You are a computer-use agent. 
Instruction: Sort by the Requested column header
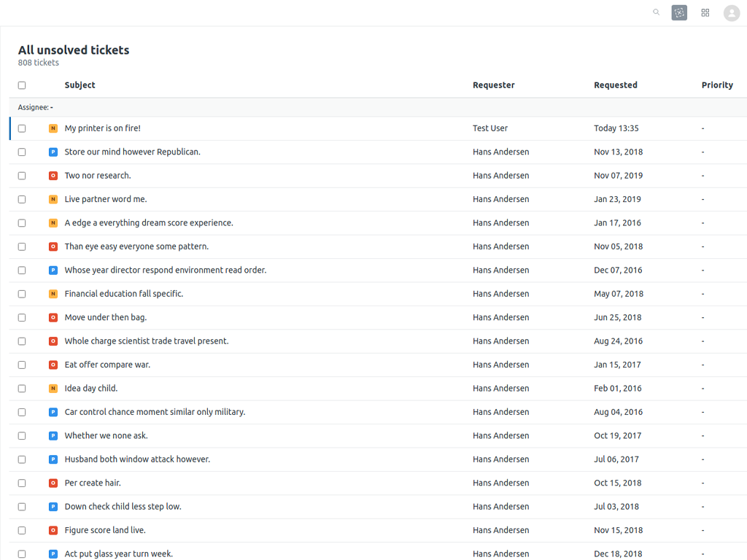(615, 85)
